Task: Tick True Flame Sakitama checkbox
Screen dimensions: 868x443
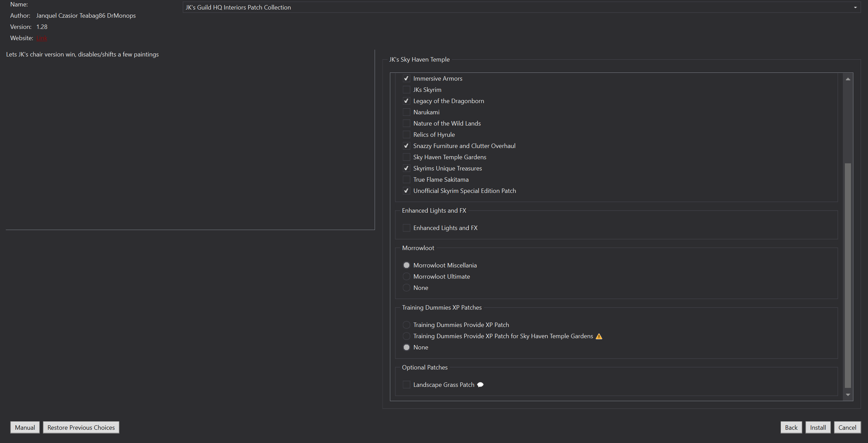Action: tap(406, 180)
